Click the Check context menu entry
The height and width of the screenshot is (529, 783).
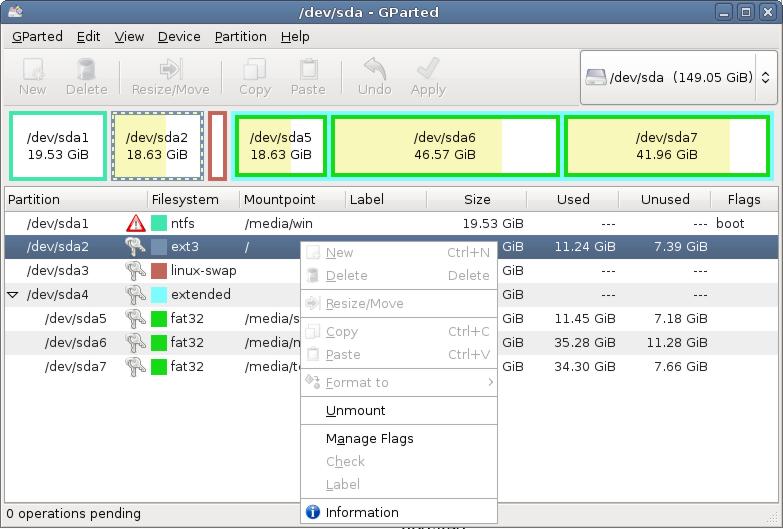(398, 461)
